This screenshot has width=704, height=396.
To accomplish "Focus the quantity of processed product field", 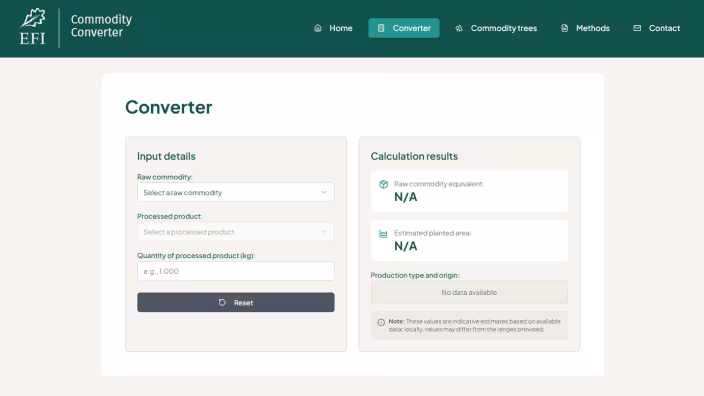I will click(x=236, y=271).
